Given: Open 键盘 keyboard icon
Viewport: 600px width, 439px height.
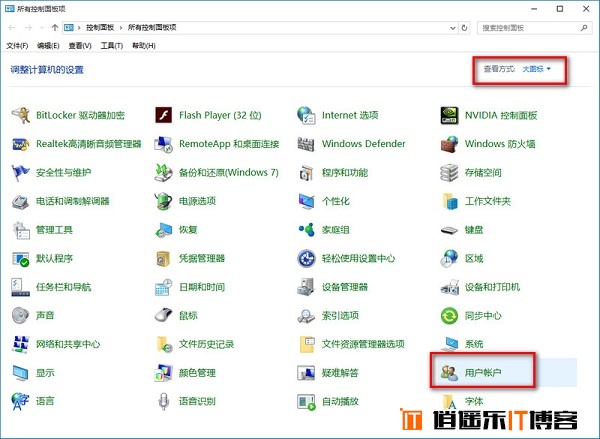Looking at the screenshot, I should 449,230.
